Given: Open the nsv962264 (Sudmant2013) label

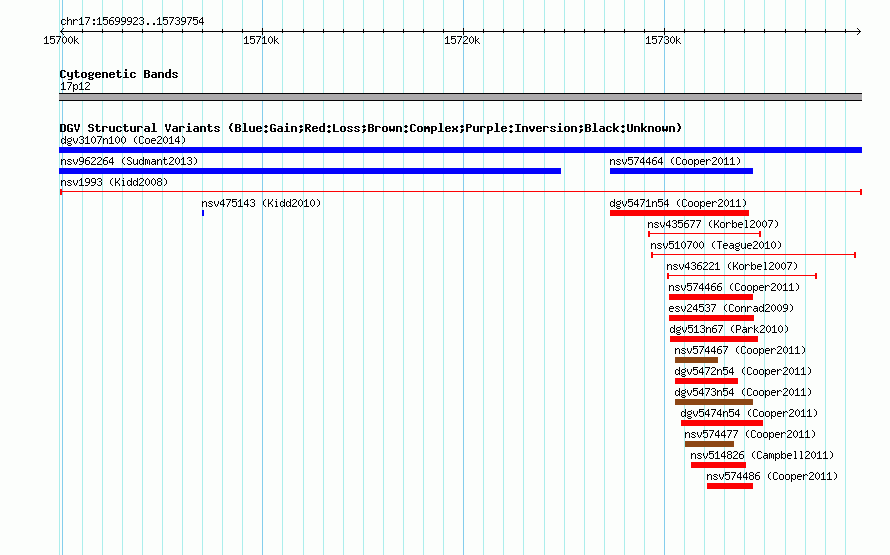Looking at the screenshot, I should [129, 161].
